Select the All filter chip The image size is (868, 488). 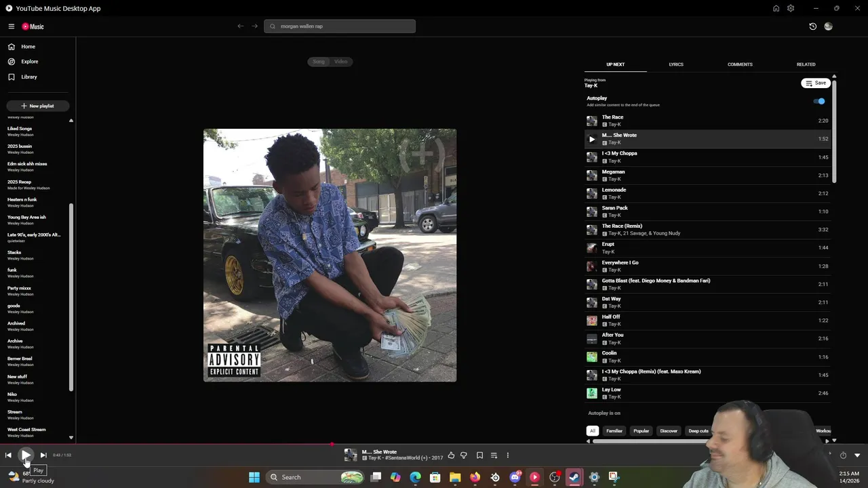[593, 431]
